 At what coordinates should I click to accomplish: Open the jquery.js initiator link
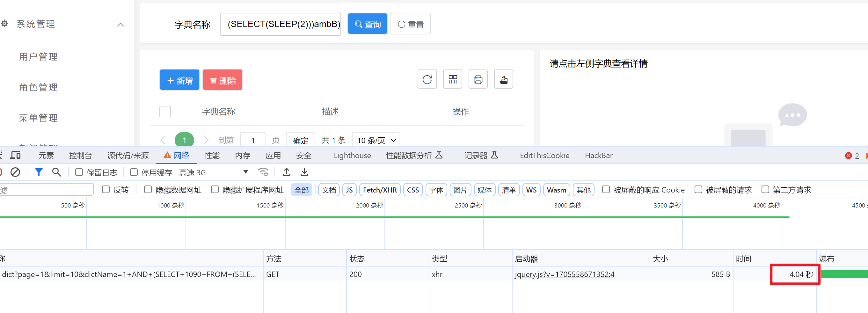(565, 274)
